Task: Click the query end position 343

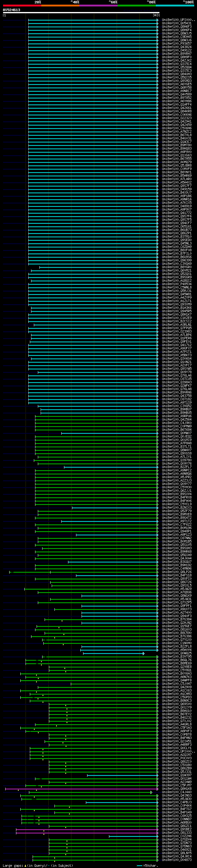Action: [x=155, y=15]
